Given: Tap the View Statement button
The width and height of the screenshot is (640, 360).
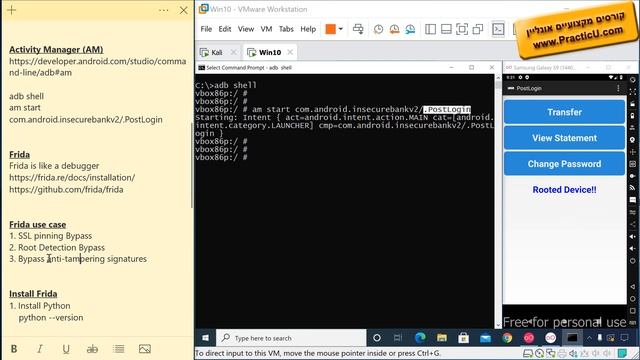Looking at the screenshot, I should 564,138.
